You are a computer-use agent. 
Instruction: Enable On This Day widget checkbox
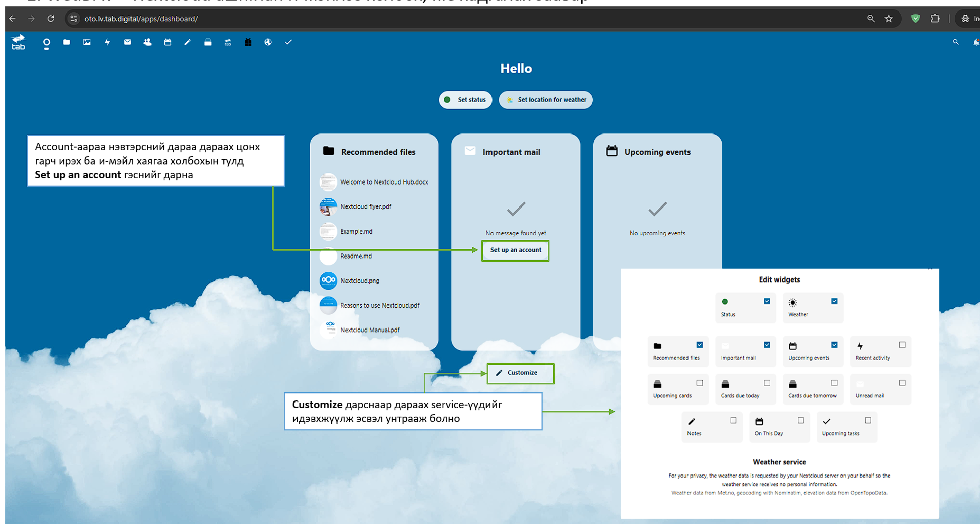point(801,420)
